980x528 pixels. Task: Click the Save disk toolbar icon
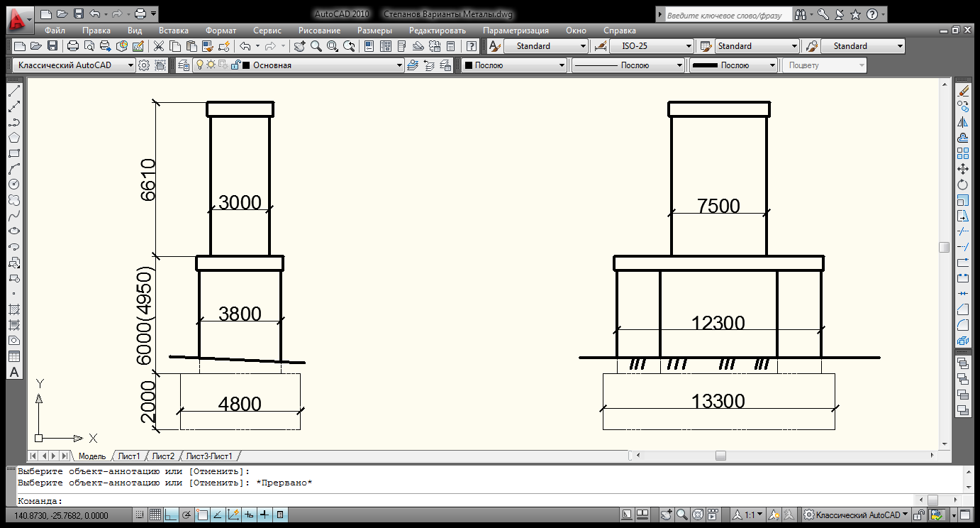pos(52,46)
